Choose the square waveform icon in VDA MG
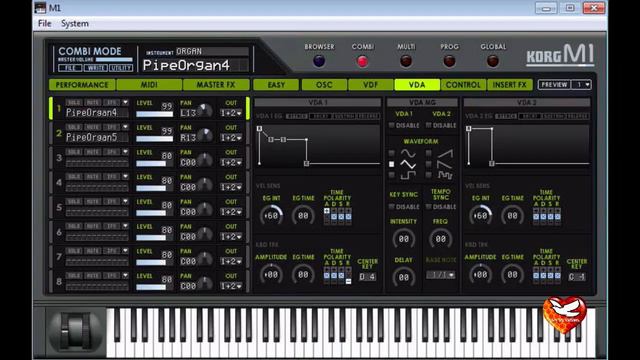This screenshot has width=640, height=360. 408,175
